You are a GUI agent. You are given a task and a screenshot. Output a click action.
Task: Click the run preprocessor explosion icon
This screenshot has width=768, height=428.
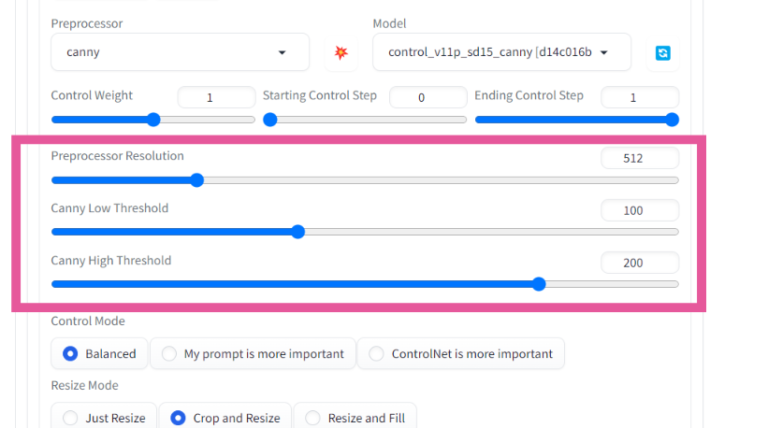tap(341, 52)
